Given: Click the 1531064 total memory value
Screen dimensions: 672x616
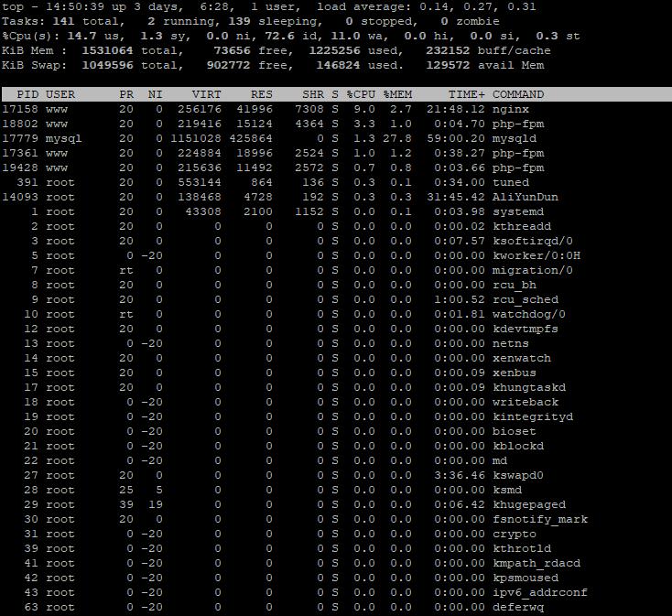Looking at the screenshot, I should pyautogui.click(x=107, y=50).
